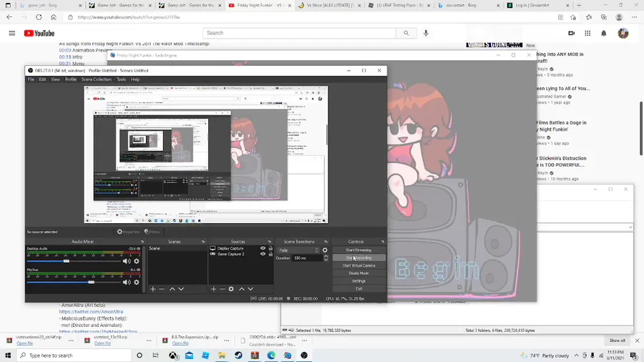The image size is (644, 362).
Task: Open Desktop Audio gear settings
Action: [x=137, y=261]
